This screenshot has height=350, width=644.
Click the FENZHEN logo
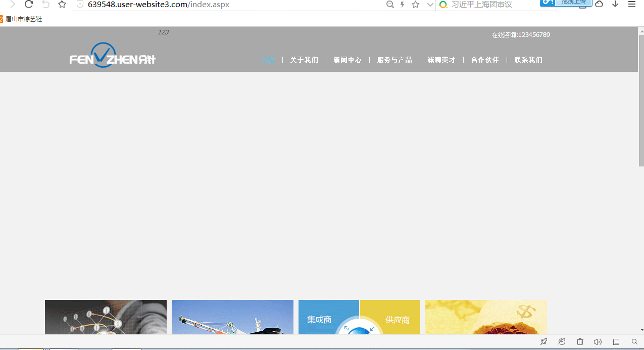(112, 55)
